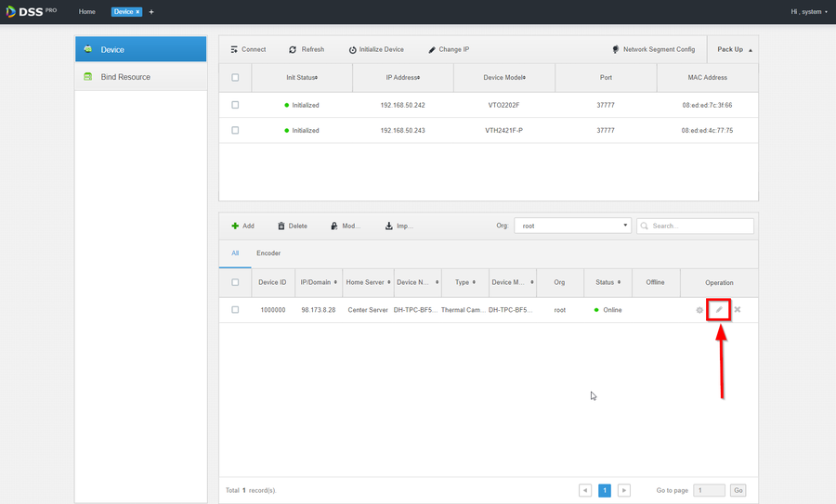This screenshot has height=504, width=836.
Task: Switch to the Encoder tab
Action: point(268,253)
